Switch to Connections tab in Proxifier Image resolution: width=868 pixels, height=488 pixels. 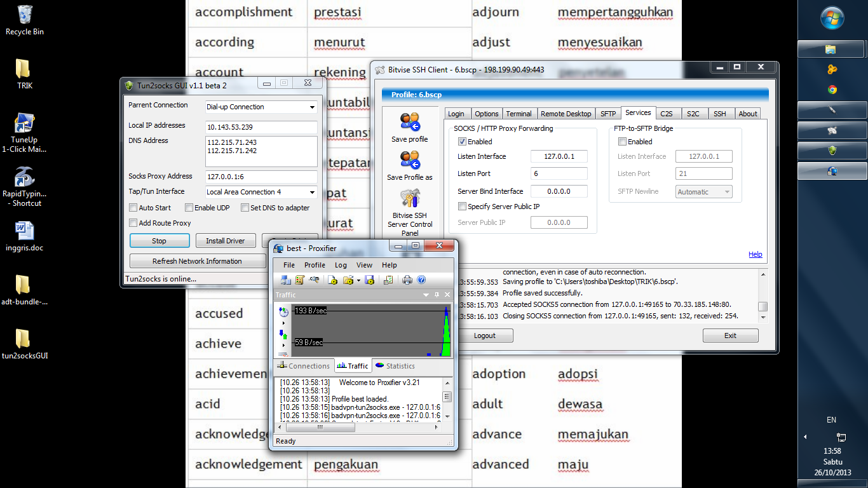coord(304,366)
